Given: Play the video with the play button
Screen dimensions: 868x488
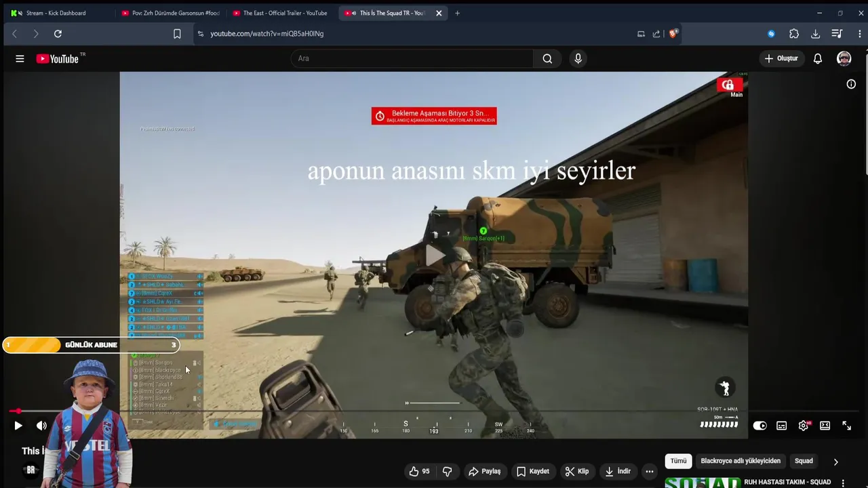Looking at the screenshot, I should [18, 426].
